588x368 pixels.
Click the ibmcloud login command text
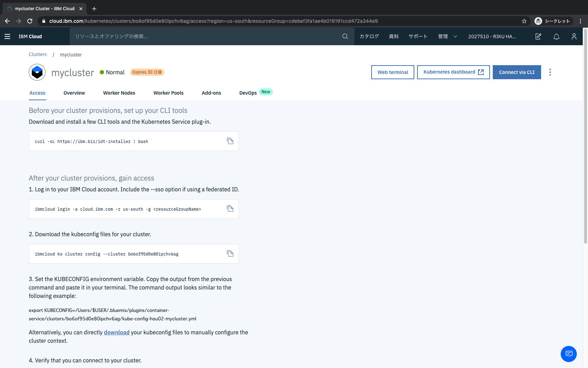click(118, 209)
